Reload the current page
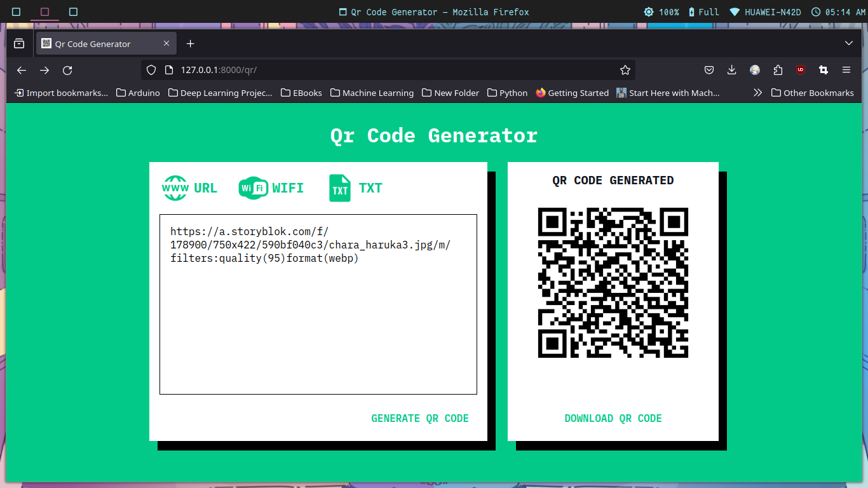 (67, 70)
